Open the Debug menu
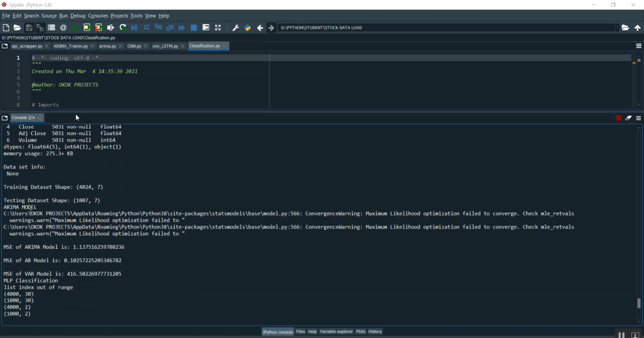The width and height of the screenshot is (644, 338). pos(78,16)
